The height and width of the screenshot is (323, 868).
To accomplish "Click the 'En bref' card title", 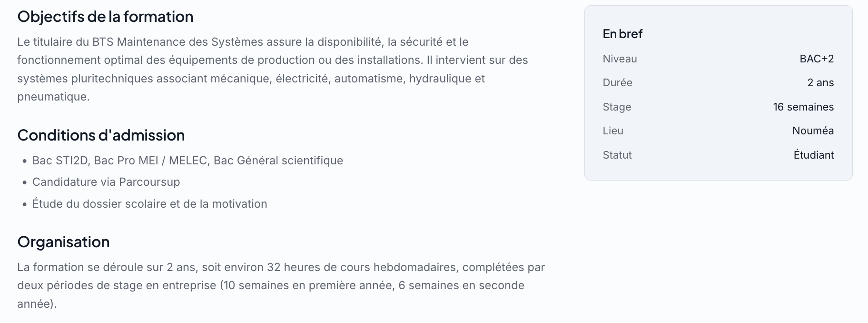I will (x=622, y=34).
